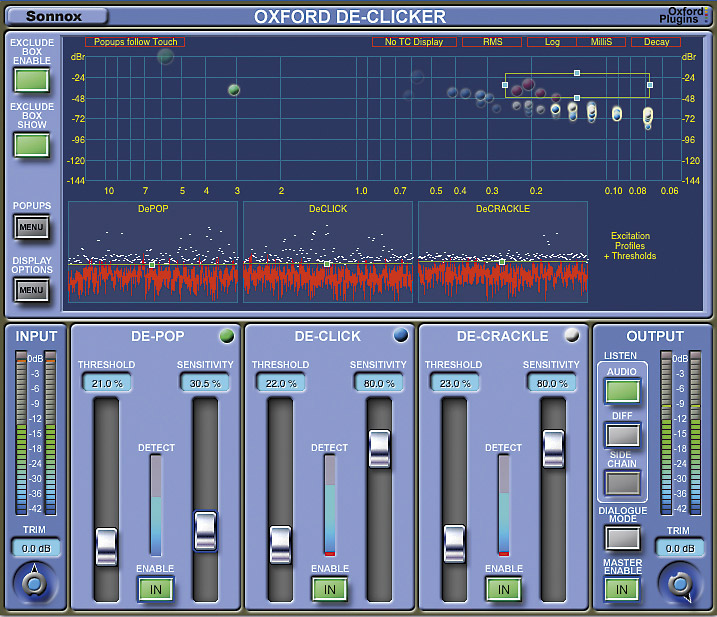Click the OXFORD DE-CLICKER title text
The image size is (717, 617).
350,17
